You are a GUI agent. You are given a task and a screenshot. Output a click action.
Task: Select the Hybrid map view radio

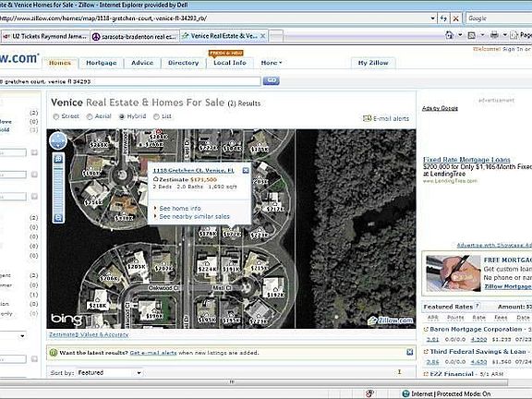(x=122, y=116)
